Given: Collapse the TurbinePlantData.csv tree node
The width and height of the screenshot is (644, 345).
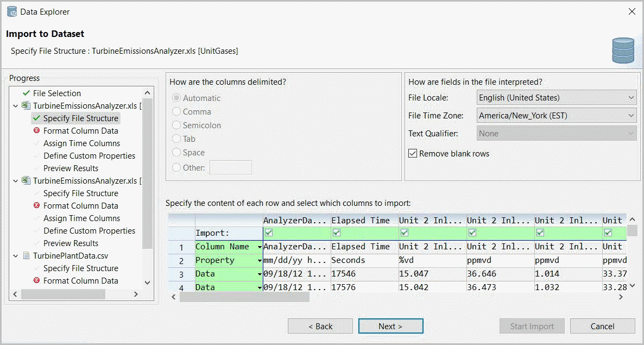Looking at the screenshot, I should [15, 255].
